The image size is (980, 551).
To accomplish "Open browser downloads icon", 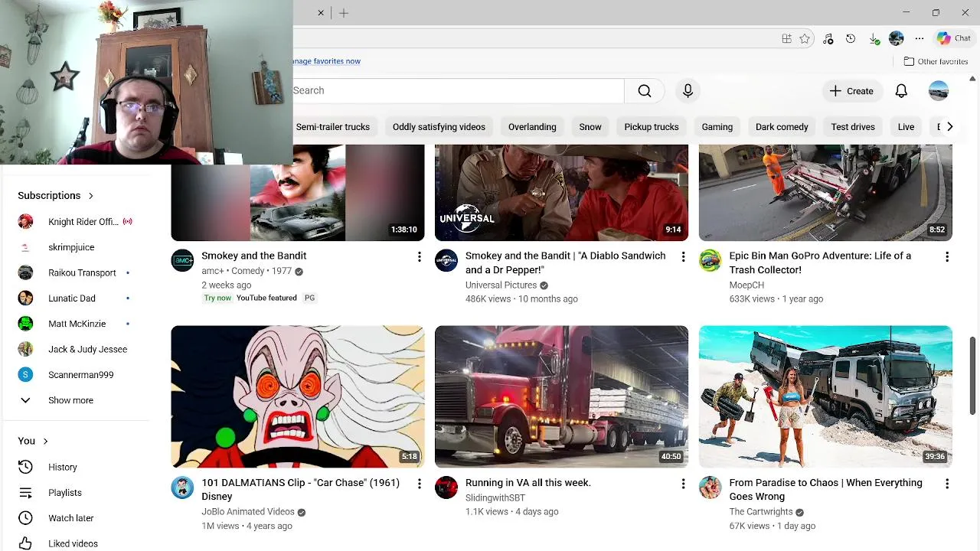I will tap(874, 38).
